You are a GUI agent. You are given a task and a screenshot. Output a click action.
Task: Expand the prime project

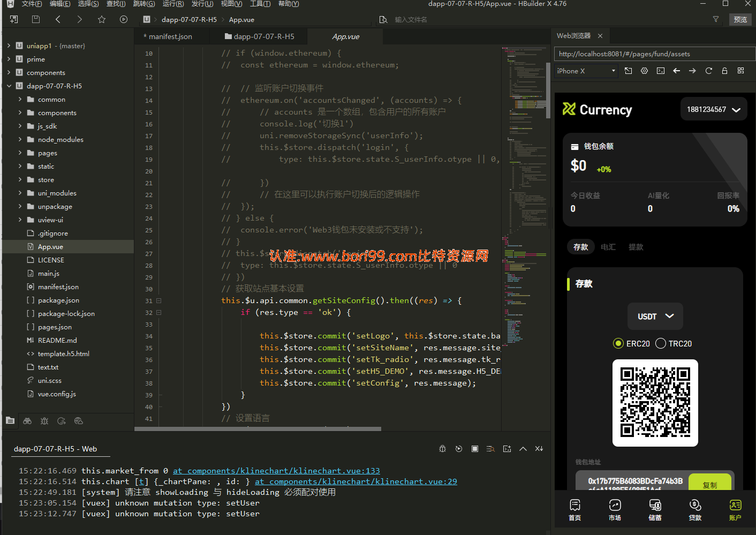(x=9, y=59)
